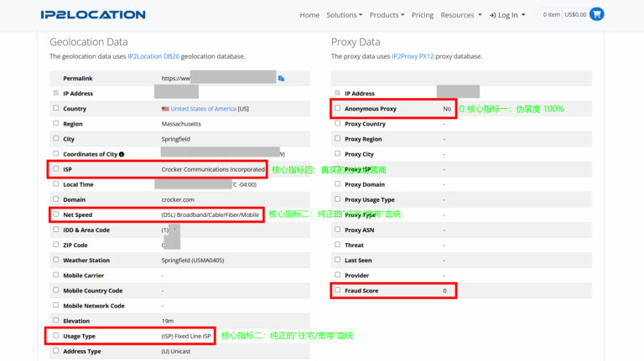Click the Springfield (USMA0405) weather station value

point(193,260)
